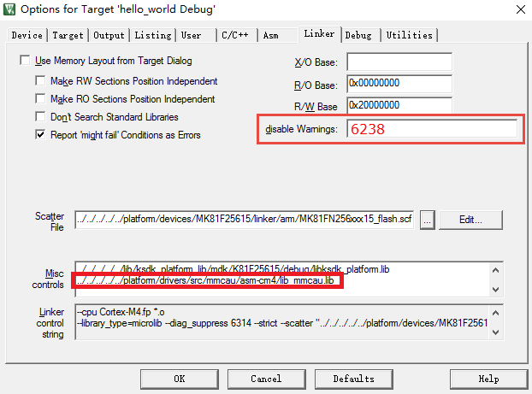Check Make RW Sections Position Independent

(40, 80)
